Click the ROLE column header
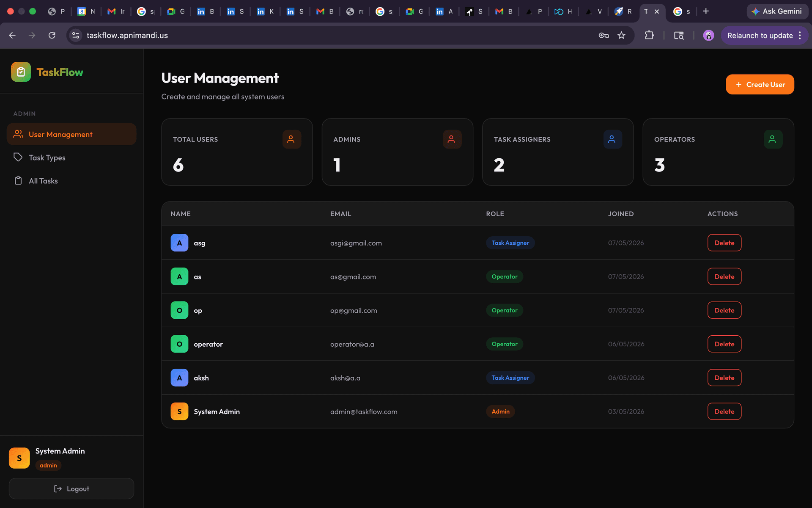Image resolution: width=812 pixels, height=508 pixels. point(495,214)
